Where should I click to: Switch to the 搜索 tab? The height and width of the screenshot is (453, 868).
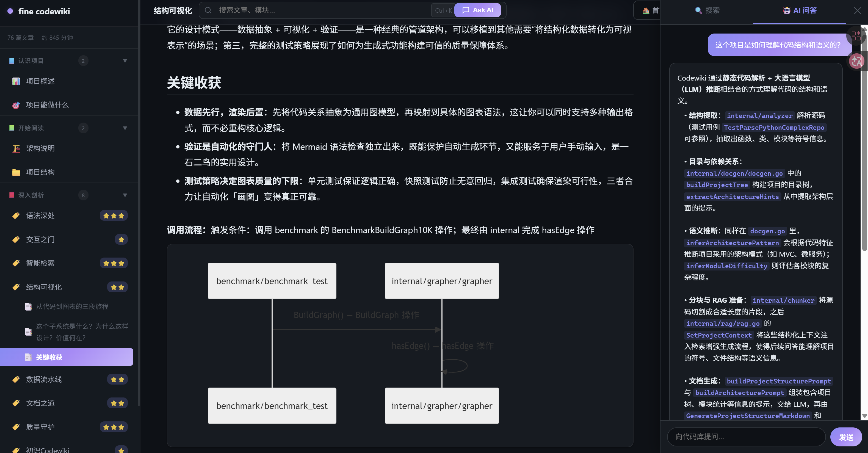[707, 10]
